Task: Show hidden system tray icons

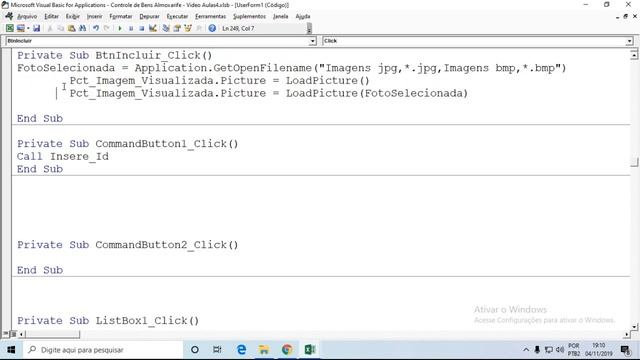Action: tap(526, 350)
